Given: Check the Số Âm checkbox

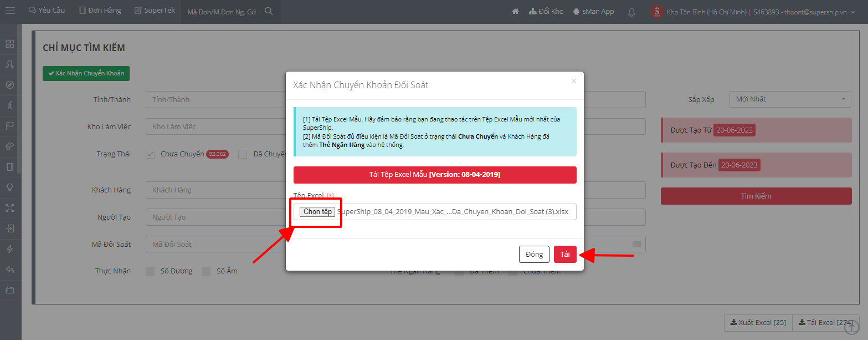Looking at the screenshot, I should point(206,271).
